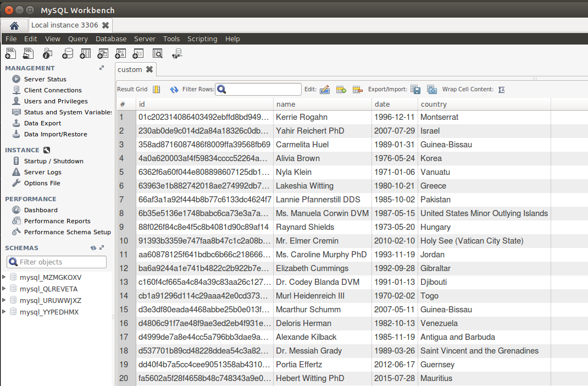Open the Query menu
This screenshot has width=588, height=386.
tap(77, 38)
